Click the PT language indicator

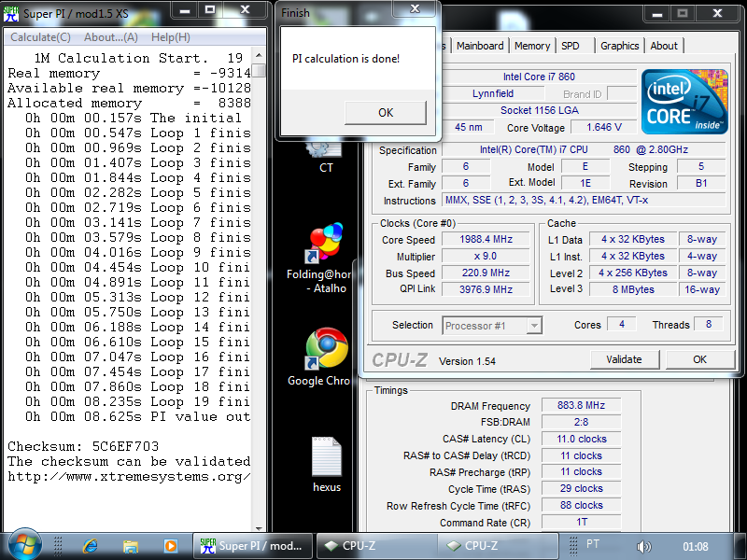(x=593, y=544)
